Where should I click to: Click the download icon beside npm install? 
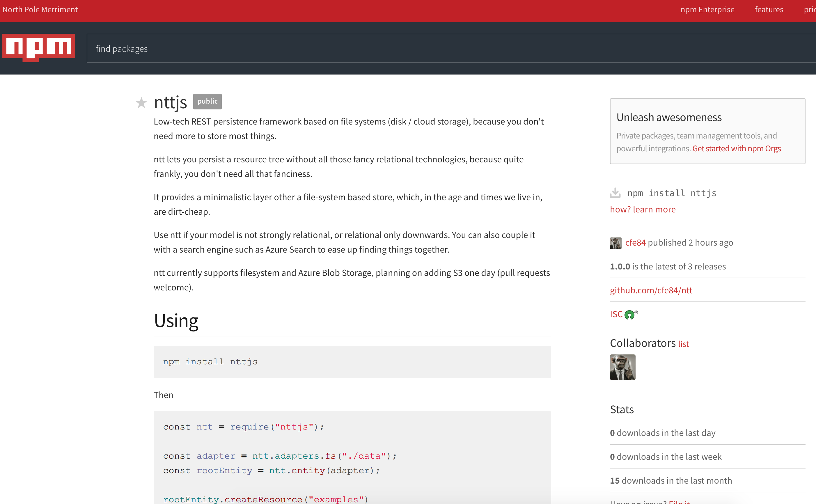tap(615, 193)
